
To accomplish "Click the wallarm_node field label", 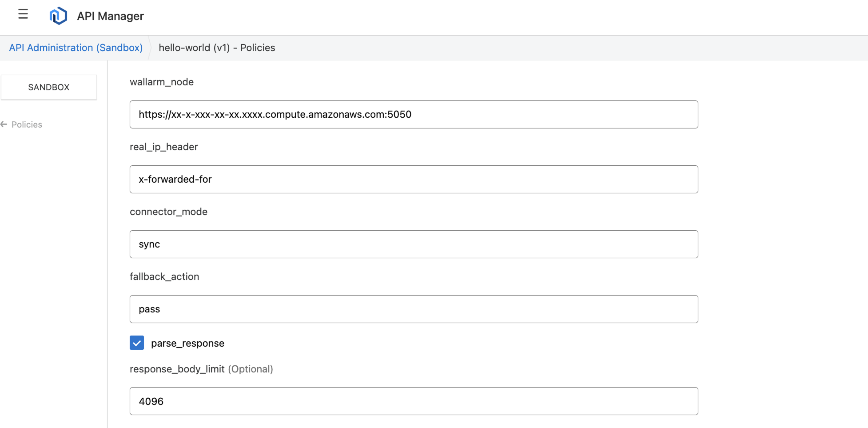I will [162, 82].
